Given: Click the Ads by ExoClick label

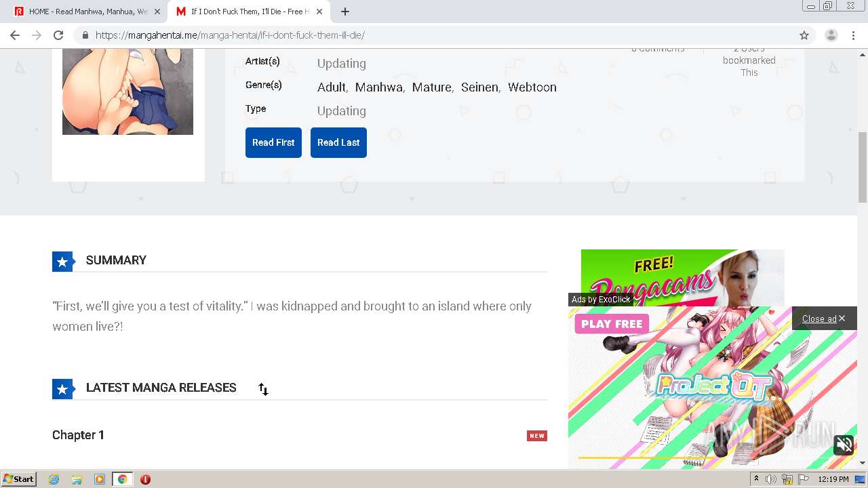Looking at the screenshot, I should (601, 300).
